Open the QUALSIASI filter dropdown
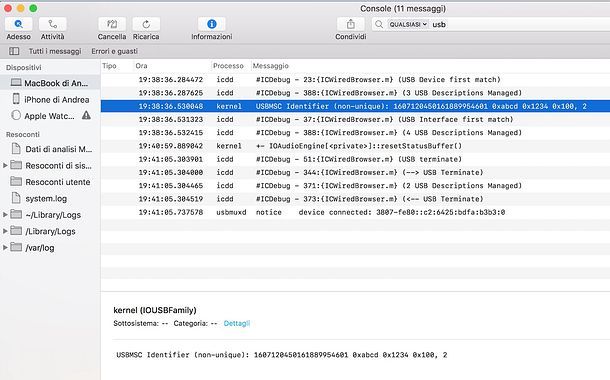Viewport: 610px width, 380px height. pos(407,25)
